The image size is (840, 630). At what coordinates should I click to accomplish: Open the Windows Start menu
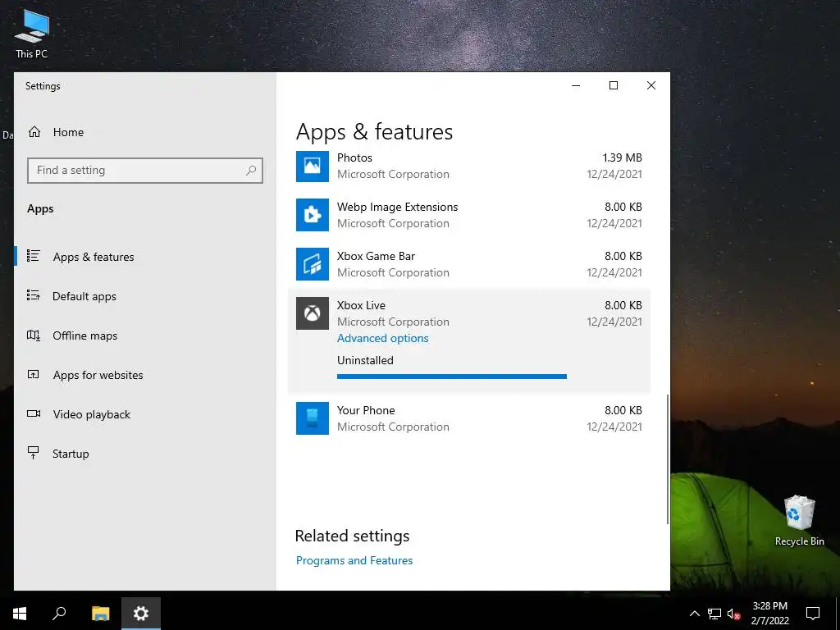[20, 614]
